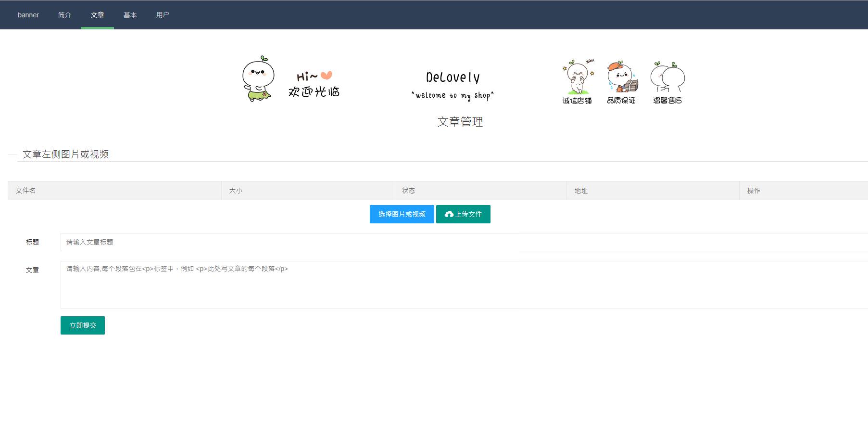868x426 pixels.
Task: Open the banner tab
Action: coord(28,15)
